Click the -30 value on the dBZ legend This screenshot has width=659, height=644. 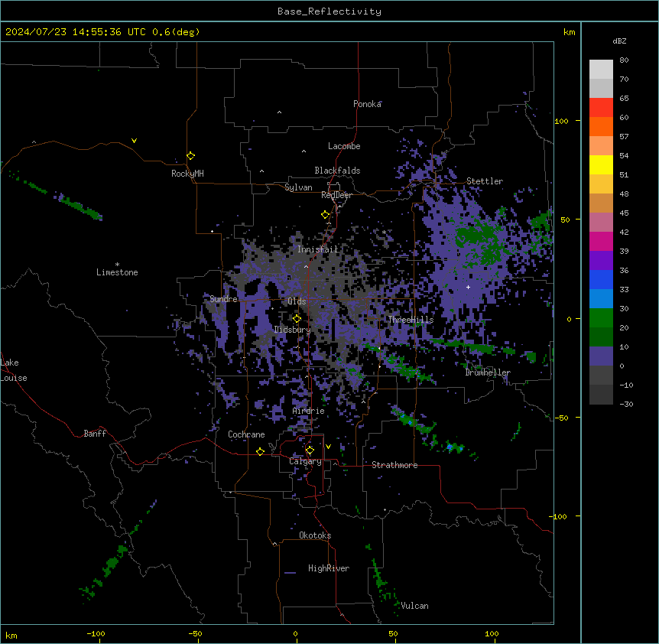click(627, 404)
